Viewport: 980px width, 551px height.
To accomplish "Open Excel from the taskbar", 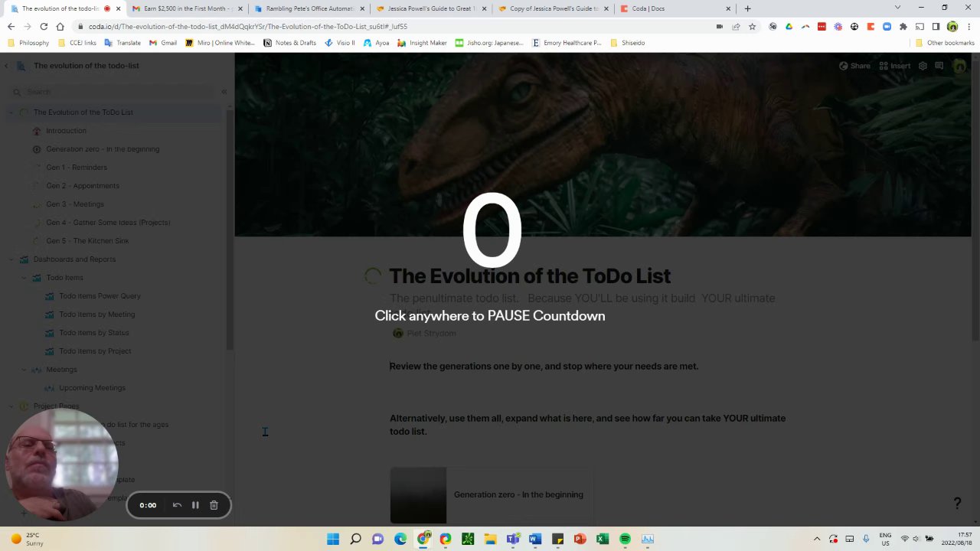I will 603,539.
